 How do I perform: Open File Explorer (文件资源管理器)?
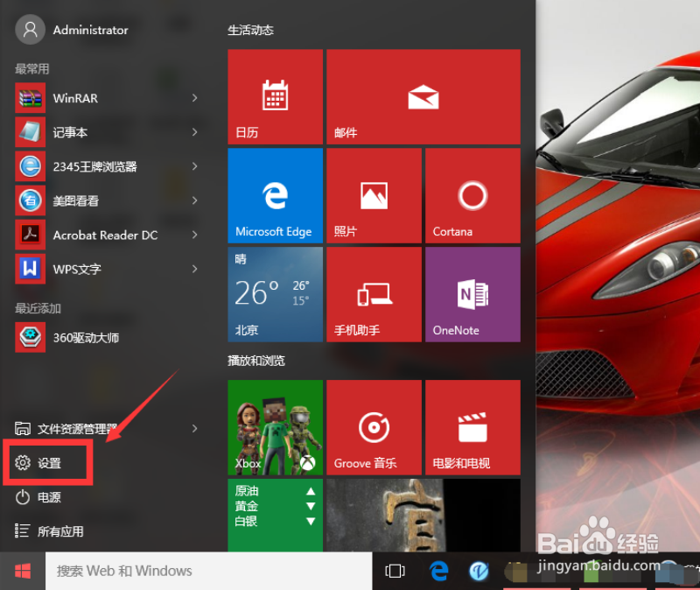66,429
